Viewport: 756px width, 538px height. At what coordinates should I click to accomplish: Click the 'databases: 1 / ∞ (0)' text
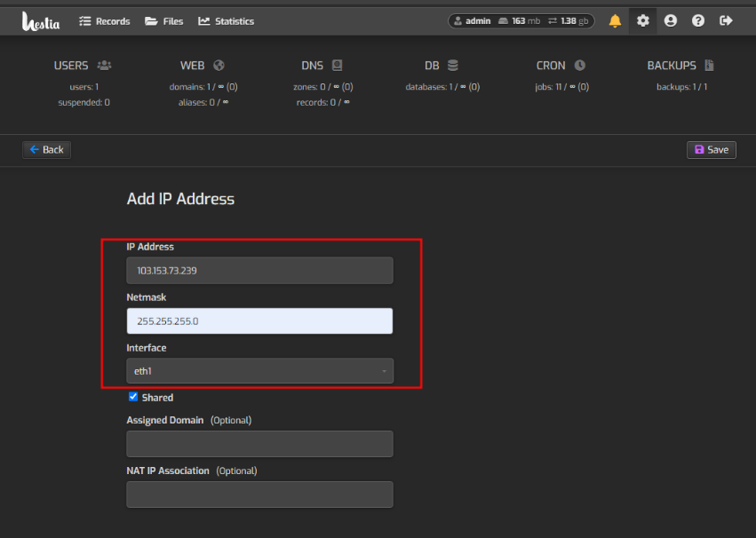pyautogui.click(x=442, y=87)
